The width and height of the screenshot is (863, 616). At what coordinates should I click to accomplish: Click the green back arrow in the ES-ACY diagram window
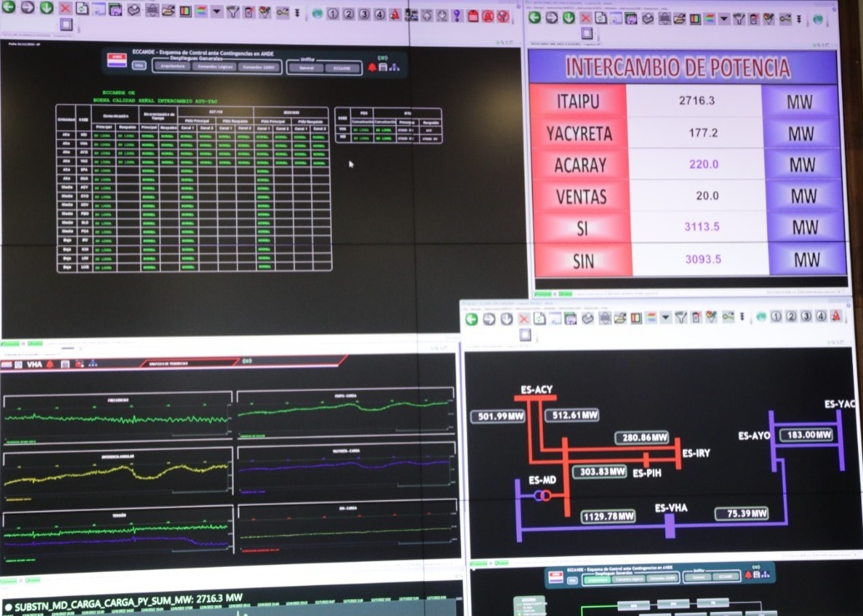[472, 319]
